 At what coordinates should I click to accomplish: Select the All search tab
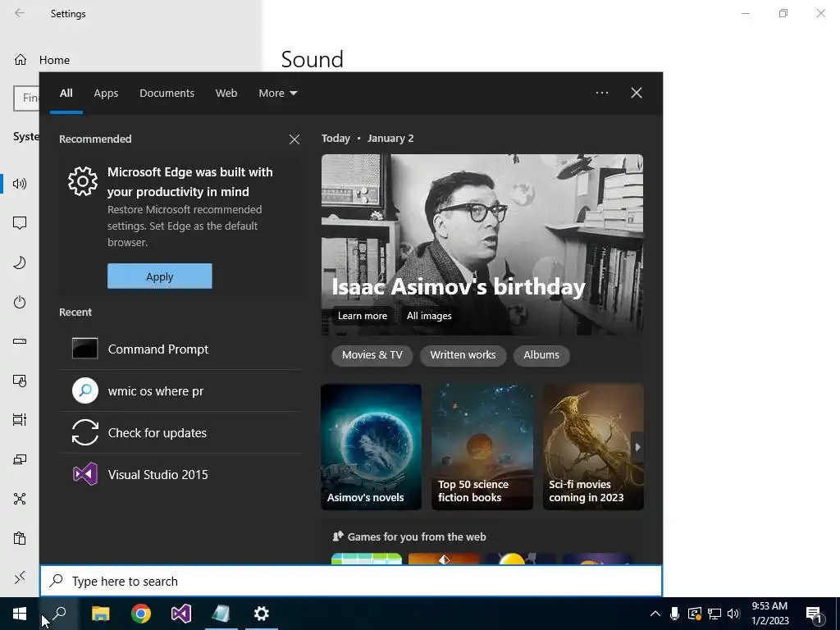[66, 93]
